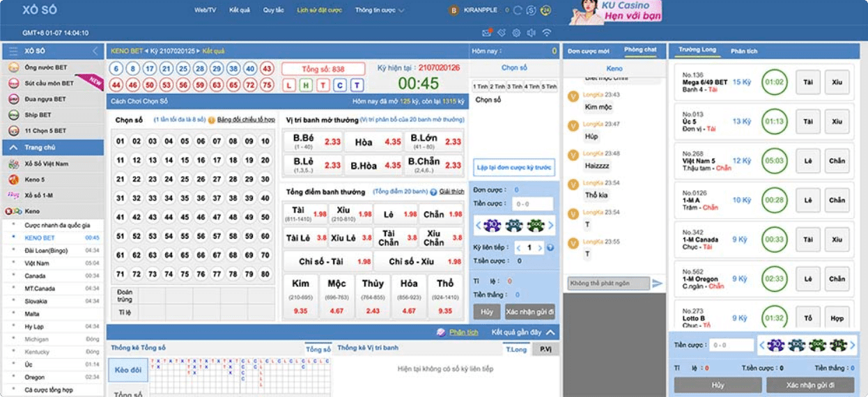868x397 pixels.
Task: Click Lập lại đơn cược kỳ trước button
Action: 514,167
